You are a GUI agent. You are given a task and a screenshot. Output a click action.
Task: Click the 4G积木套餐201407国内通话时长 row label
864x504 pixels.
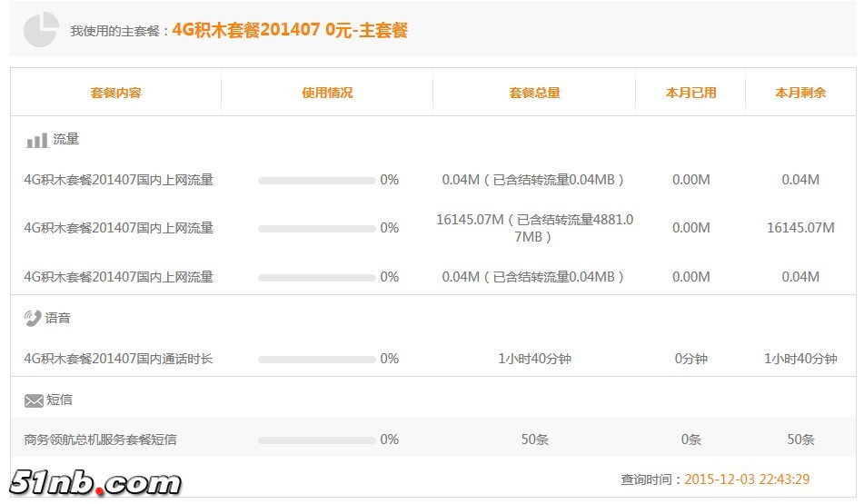[x=118, y=359]
